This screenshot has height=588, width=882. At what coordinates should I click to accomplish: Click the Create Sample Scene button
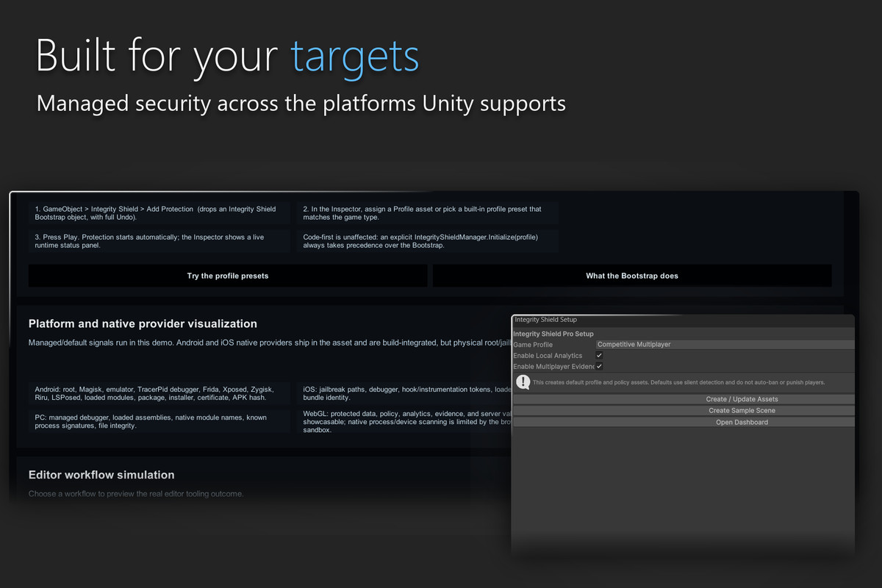coord(684,411)
